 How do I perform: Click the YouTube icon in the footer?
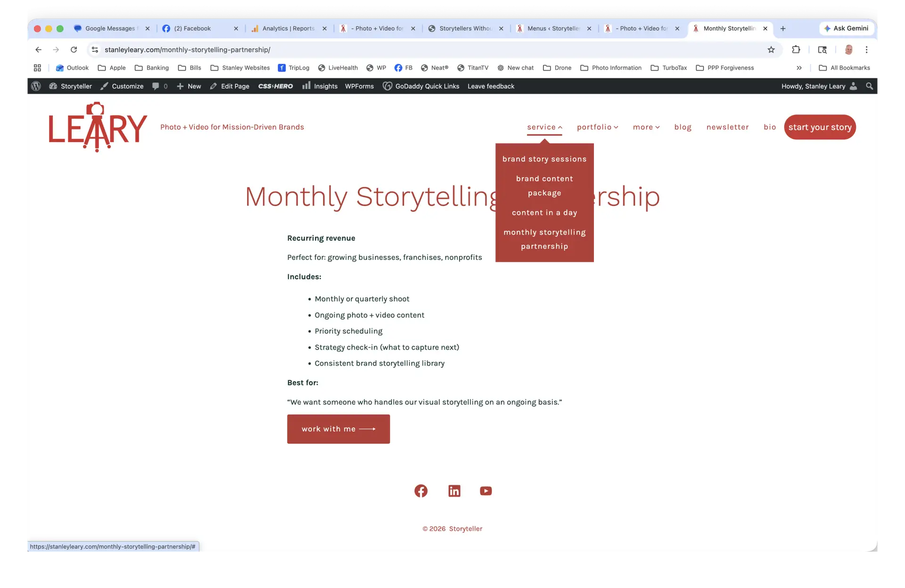485,491
